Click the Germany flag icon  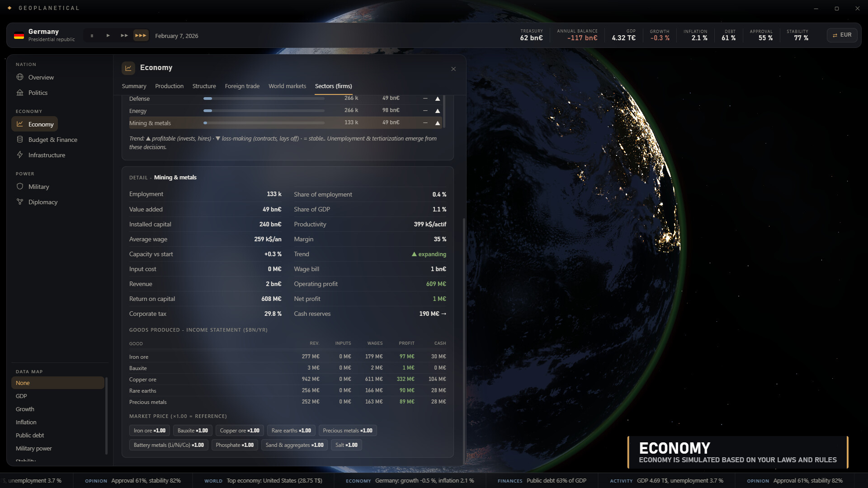pyautogui.click(x=19, y=36)
